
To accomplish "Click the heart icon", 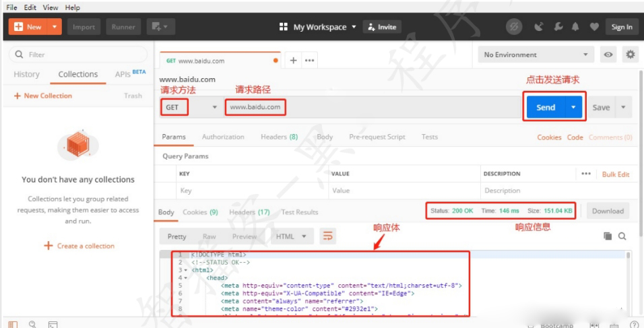I will pyautogui.click(x=594, y=27).
